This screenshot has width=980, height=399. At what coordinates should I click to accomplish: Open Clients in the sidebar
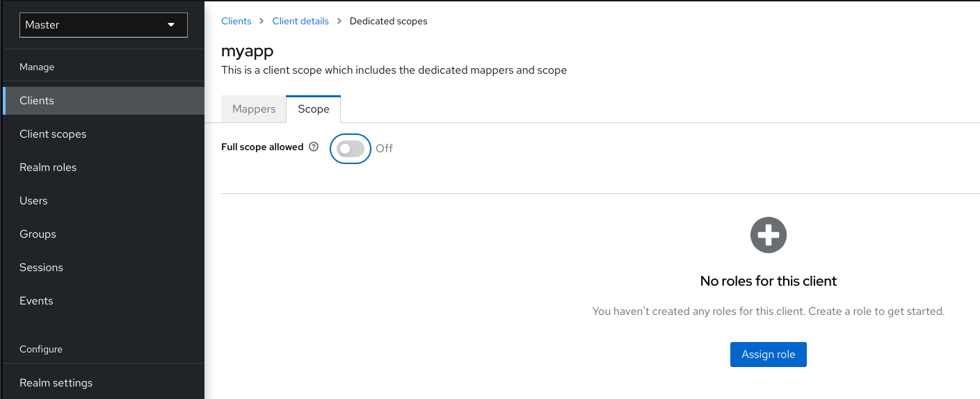37,101
